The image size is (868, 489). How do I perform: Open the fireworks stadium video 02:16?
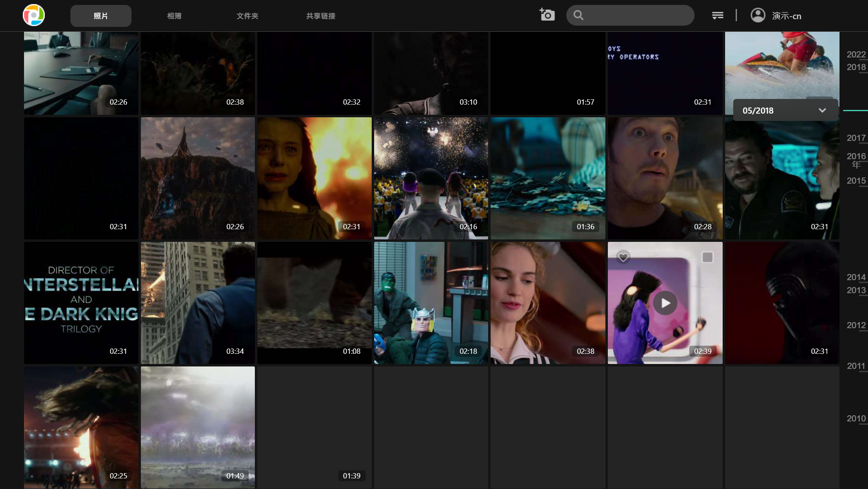pyautogui.click(x=431, y=178)
